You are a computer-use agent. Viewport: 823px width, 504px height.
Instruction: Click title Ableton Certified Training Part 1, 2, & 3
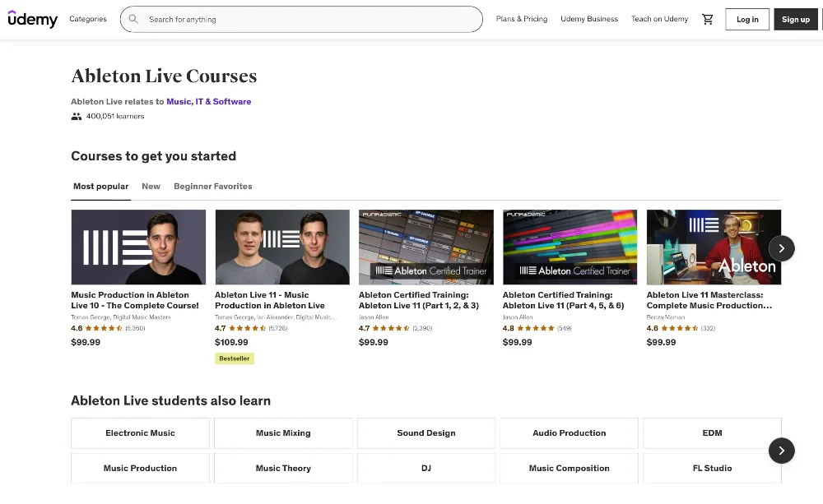419,300
